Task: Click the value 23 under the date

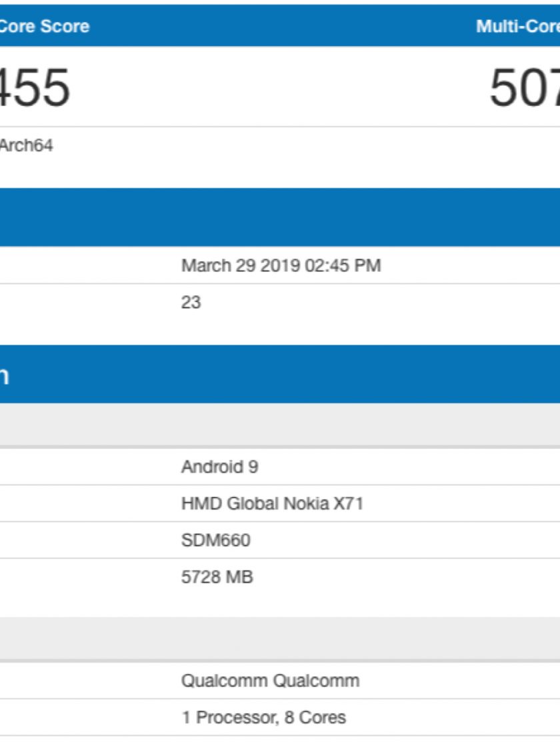Action: point(191,302)
